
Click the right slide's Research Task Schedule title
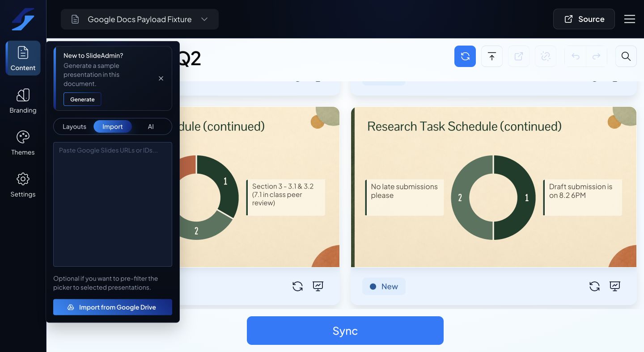464,126
